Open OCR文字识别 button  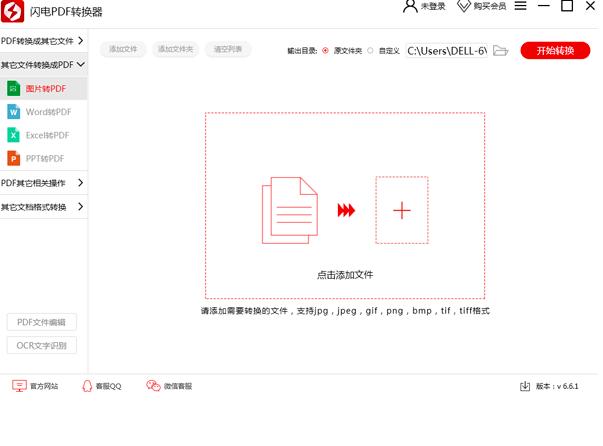pos(42,346)
